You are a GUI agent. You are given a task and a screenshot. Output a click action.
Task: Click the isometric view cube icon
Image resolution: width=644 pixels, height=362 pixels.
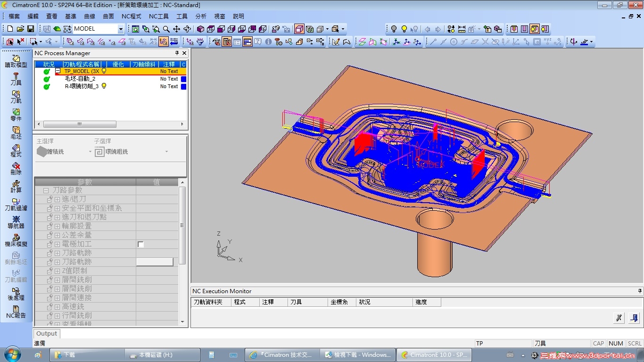tap(200, 29)
